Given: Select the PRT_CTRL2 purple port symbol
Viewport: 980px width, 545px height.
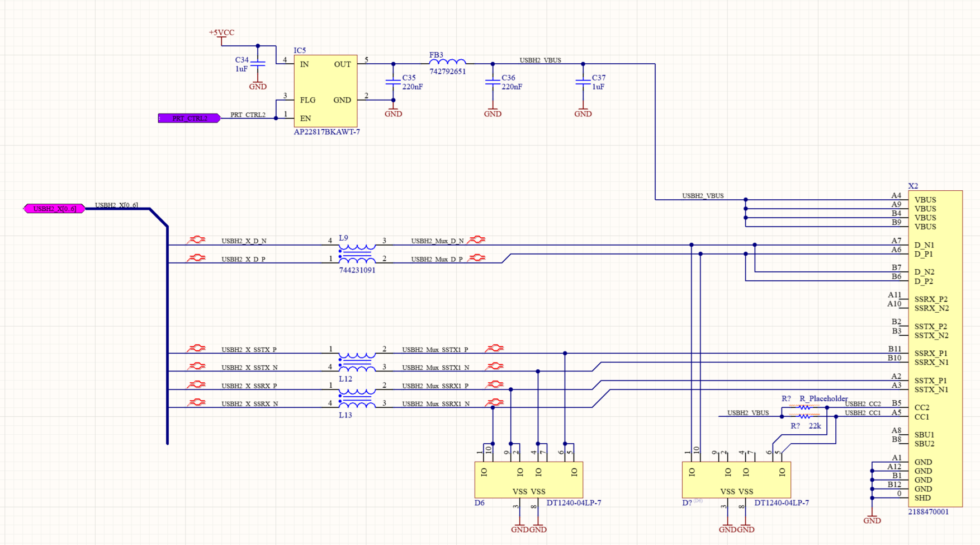Looking at the screenshot, I should point(189,118).
